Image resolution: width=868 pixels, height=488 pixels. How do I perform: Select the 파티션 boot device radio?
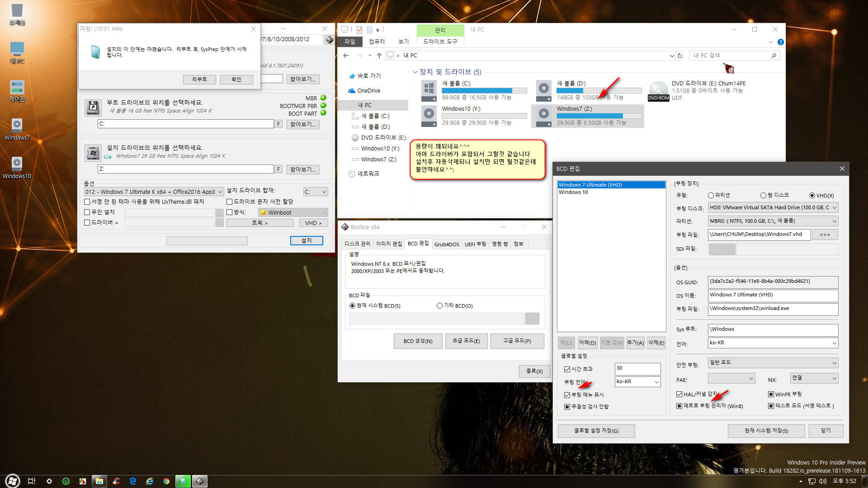click(x=711, y=196)
